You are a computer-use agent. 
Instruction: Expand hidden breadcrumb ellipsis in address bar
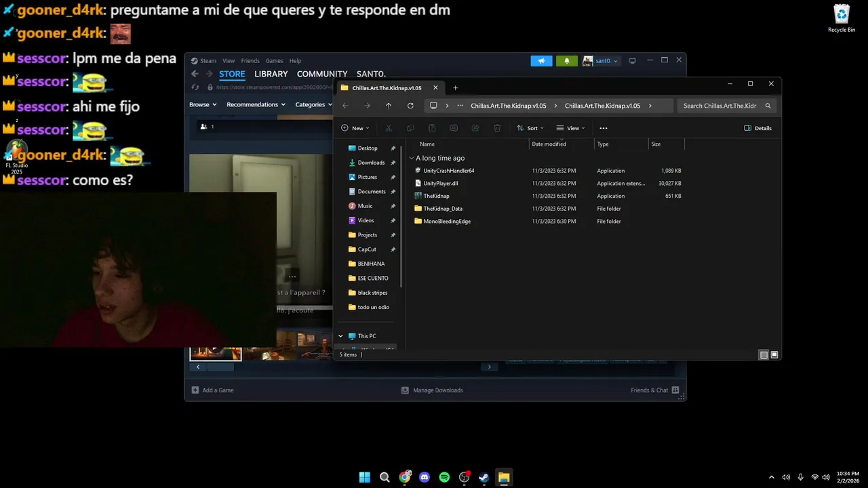coord(460,106)
